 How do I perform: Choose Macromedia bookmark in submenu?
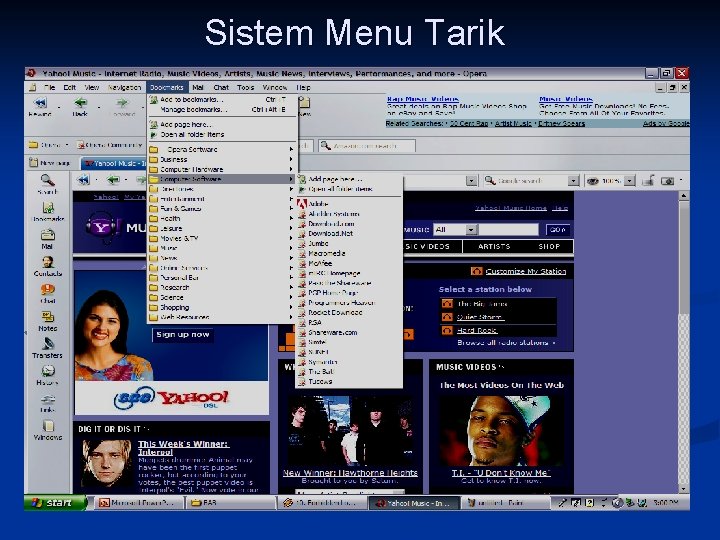tap(349, 253)
